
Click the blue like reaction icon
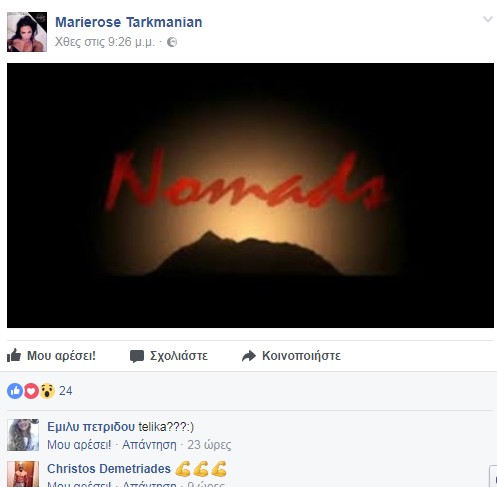[15, 391]
